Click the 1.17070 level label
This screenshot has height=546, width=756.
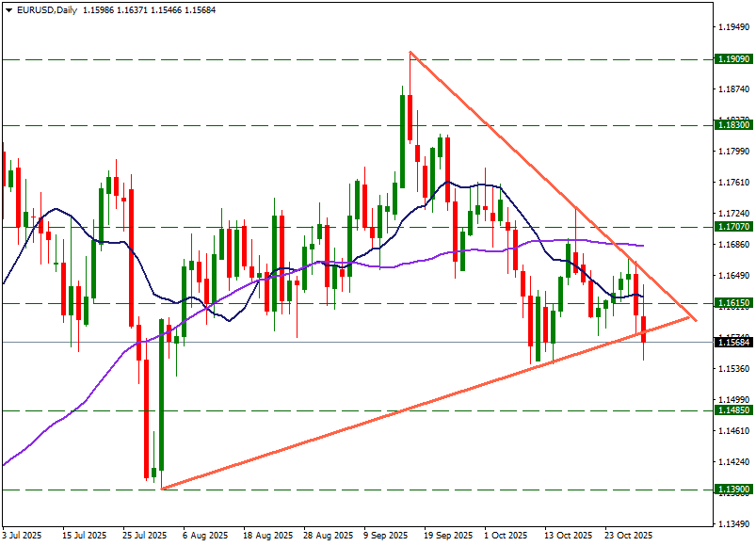click(x=733, y=227)
